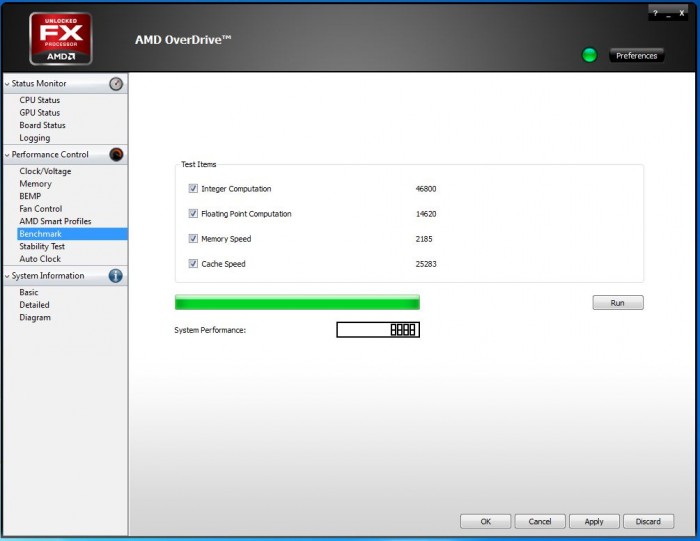Screen dimensions: 700x541
Task: Select Board Status in sidebar
Action: [42, 125]
